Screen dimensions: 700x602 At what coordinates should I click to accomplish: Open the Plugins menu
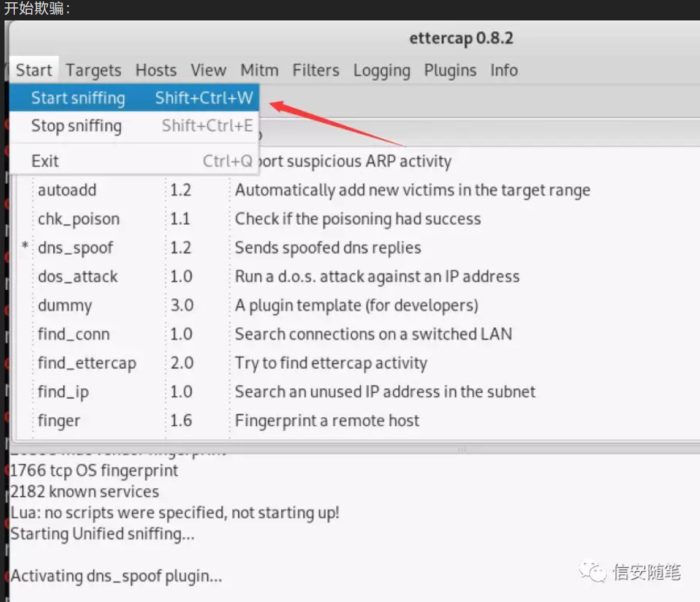pos(450,70)
